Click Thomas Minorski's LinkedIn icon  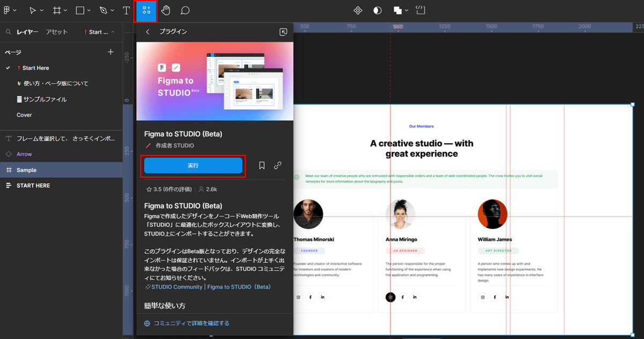pyautogui.click(x=323, y=297)
